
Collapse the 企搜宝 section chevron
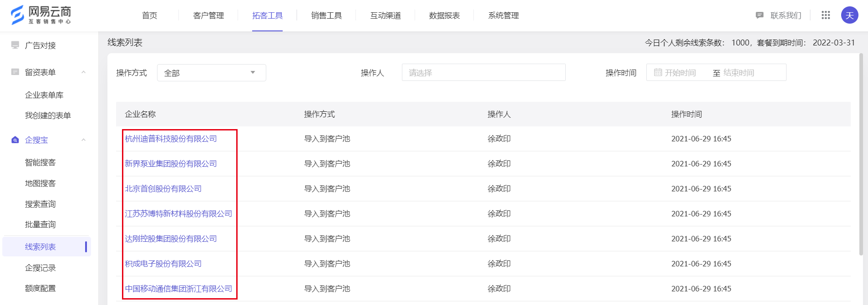pos(83,140)
